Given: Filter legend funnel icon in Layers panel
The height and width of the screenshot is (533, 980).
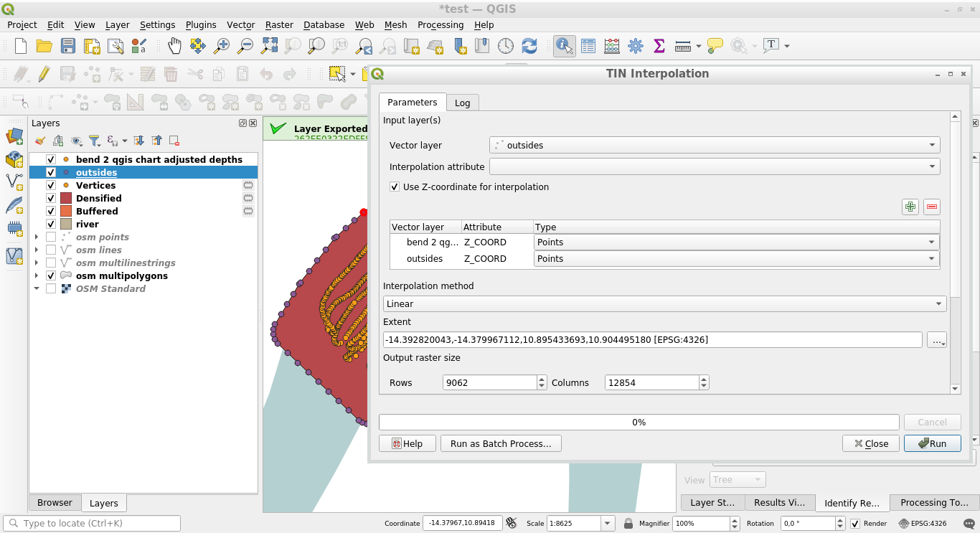Looking at the screenshot, I should [x=94, y=141].
